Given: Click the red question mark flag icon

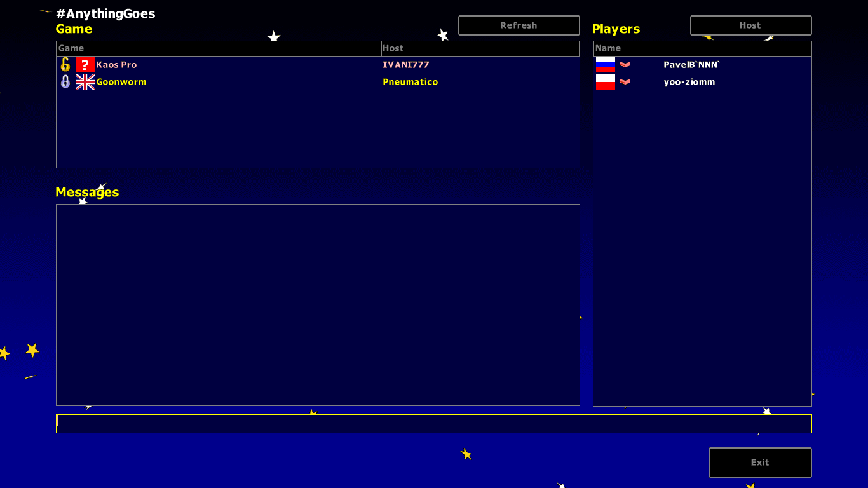Looking at the screenshot, I should click(85, 65).
